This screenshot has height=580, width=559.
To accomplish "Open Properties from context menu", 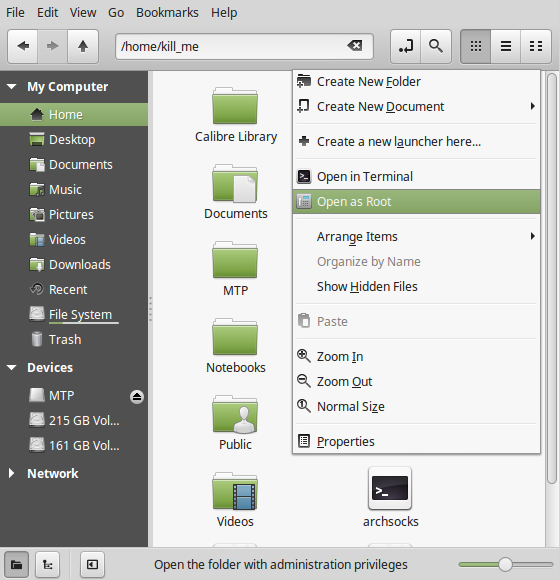I will coord(416,442).
